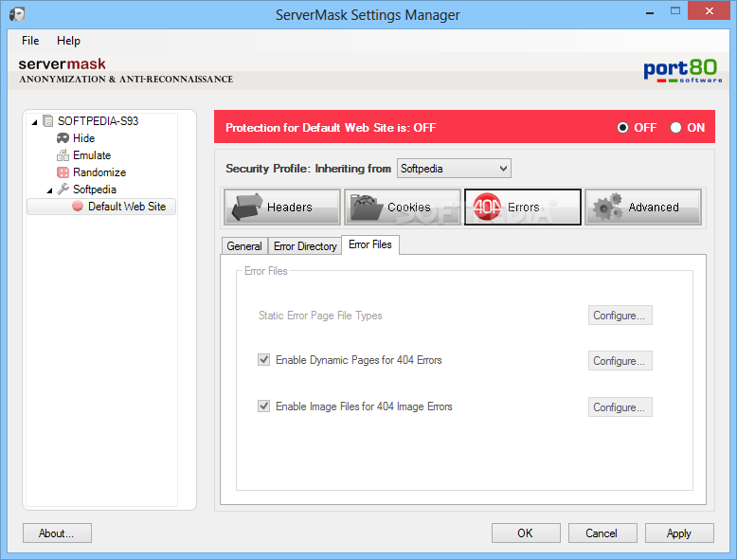Open the Headers settings section
Viewport: 737px width, 560px height.
(282, 207)
